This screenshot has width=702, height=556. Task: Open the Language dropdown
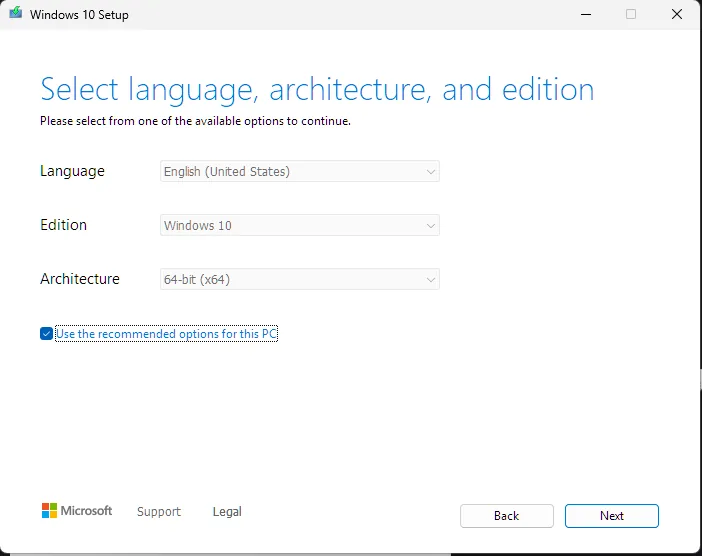[x=300, y=171]
